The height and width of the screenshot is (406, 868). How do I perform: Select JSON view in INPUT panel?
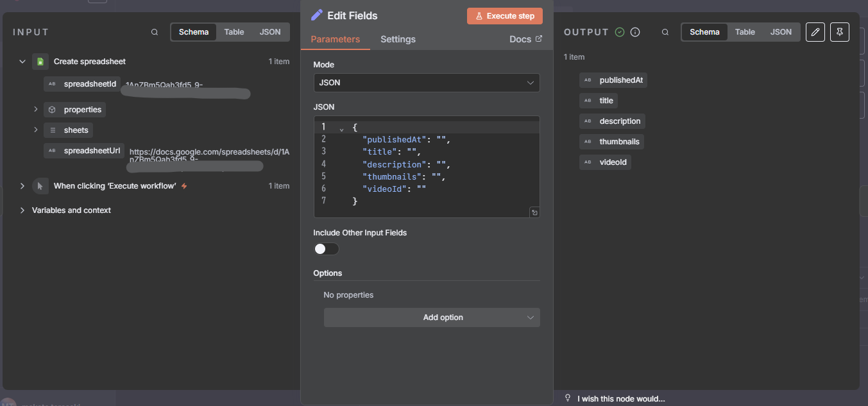pos(270,32)
